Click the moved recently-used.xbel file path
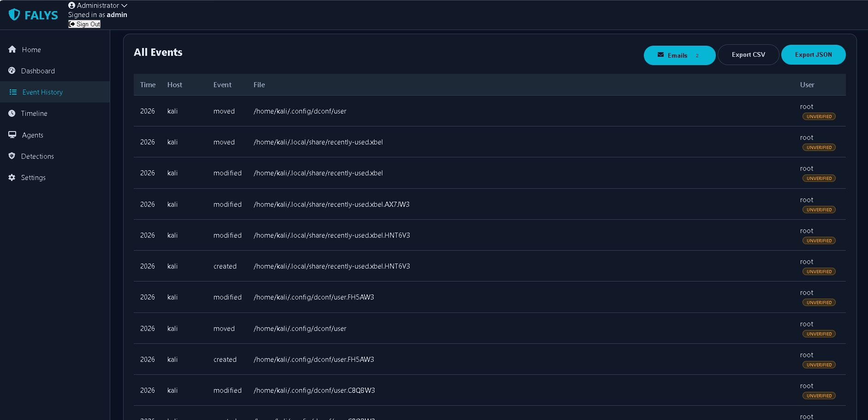Viewport: 868px width, 420px height. pos(318,142)
